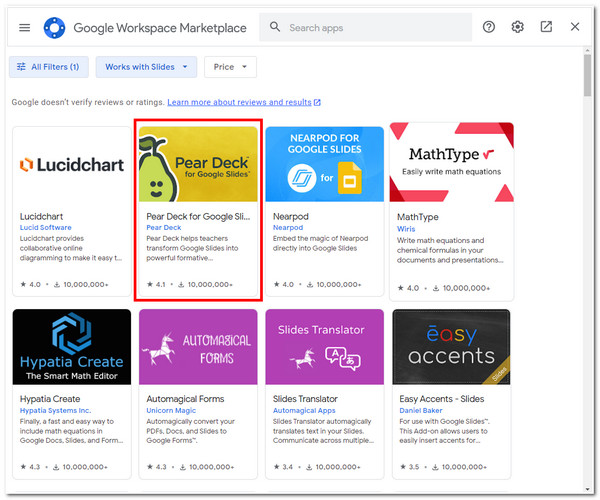600x500 pixels.
Task: Click the Pear Deck developer link
Action: point(163,227)
